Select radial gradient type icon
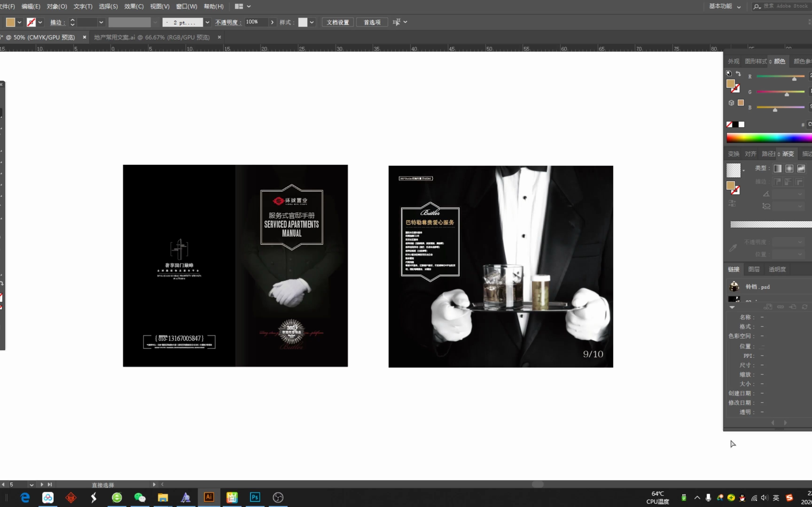812x507 pixels. [789, 169]
